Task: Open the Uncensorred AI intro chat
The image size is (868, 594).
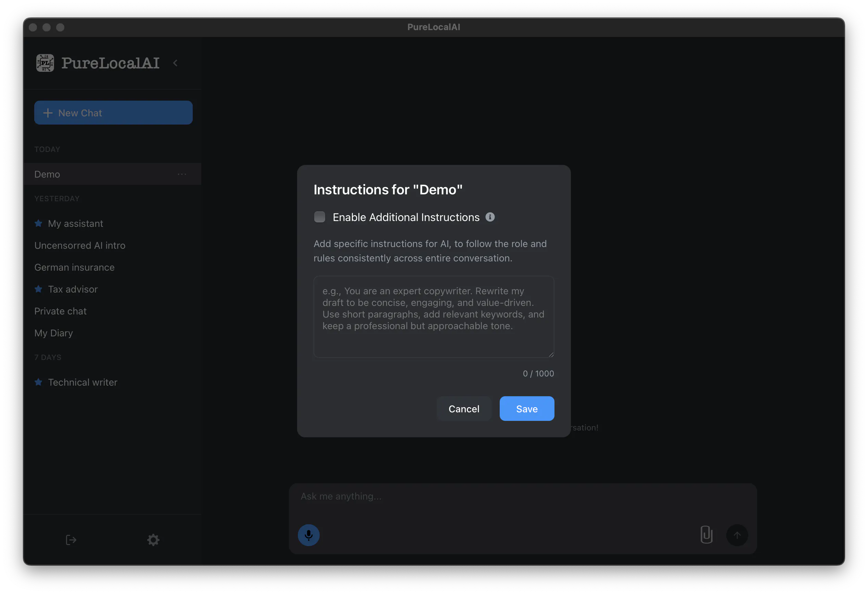Action: (80, 245)
